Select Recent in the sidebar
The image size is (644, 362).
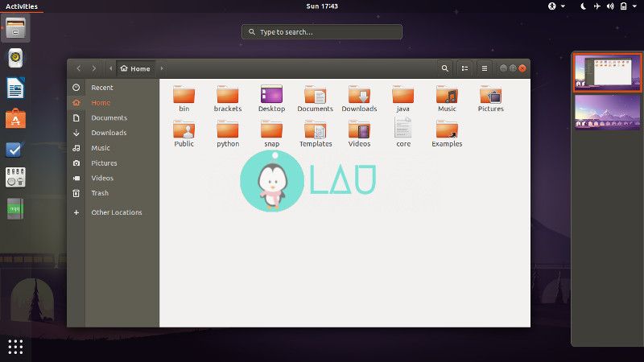(x=113, y=88)
